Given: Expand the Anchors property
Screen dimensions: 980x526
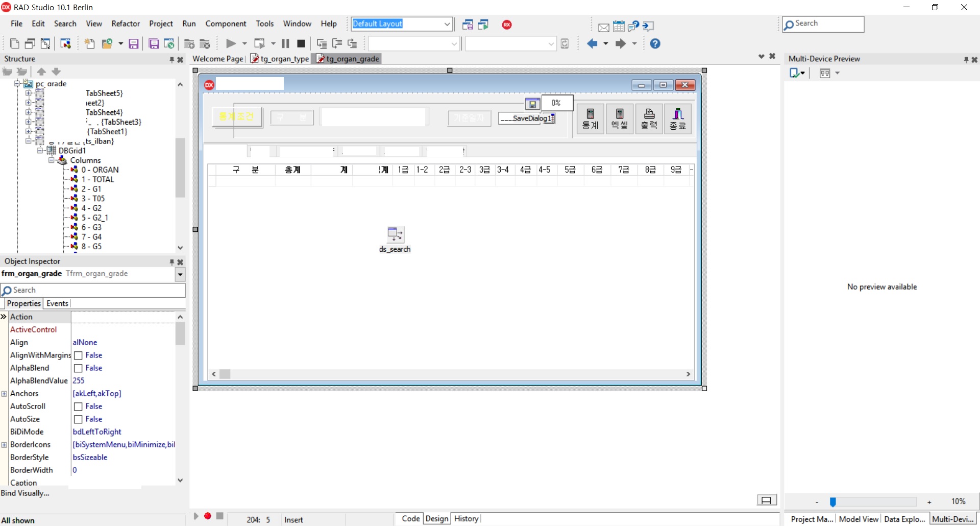Looking at the screenshot, I should [4, 394].
